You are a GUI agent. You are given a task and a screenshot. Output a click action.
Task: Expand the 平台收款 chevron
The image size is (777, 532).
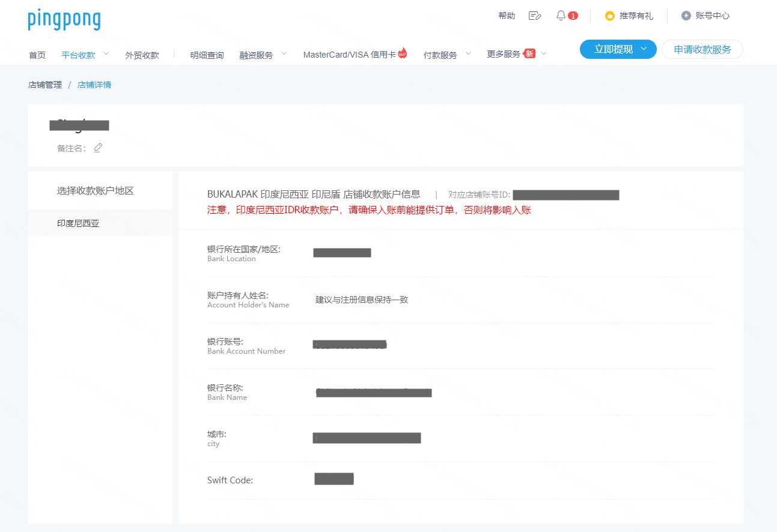[106, 53]
